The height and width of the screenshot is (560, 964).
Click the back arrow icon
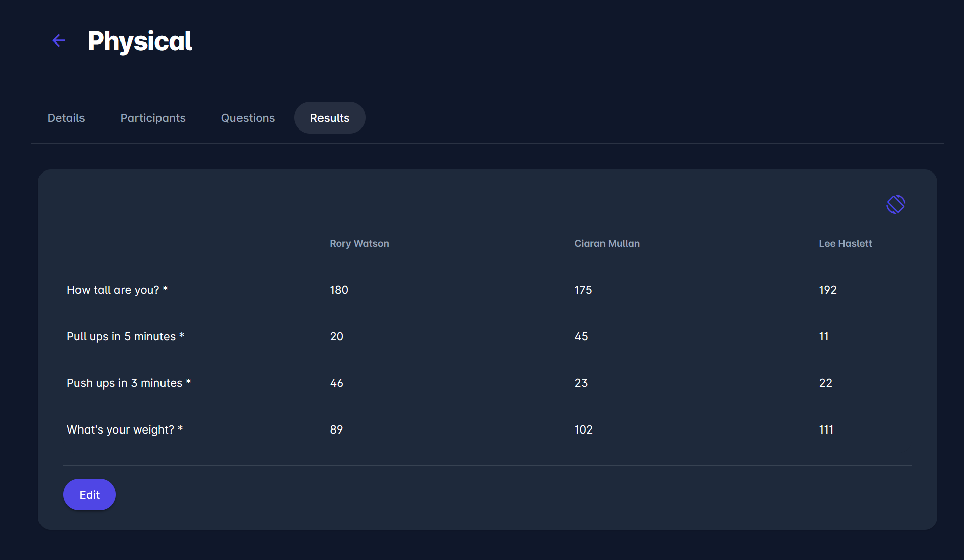point(59,40)
